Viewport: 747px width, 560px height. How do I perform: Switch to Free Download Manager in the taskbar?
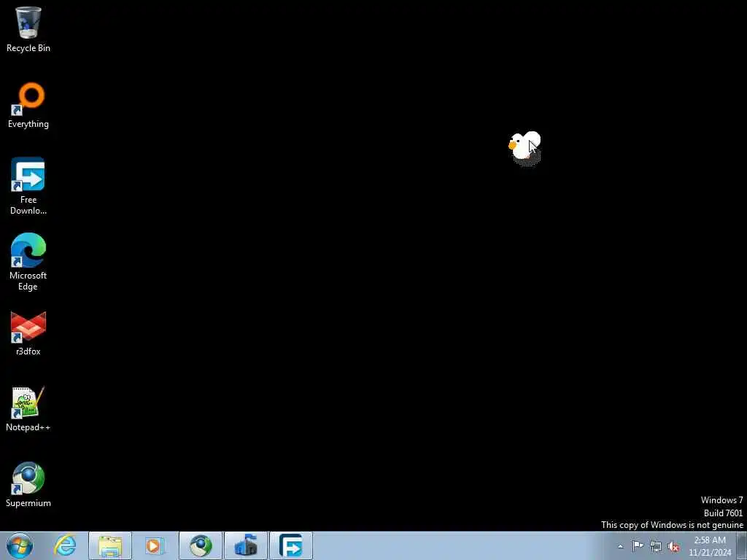click(x=291, y=545)
